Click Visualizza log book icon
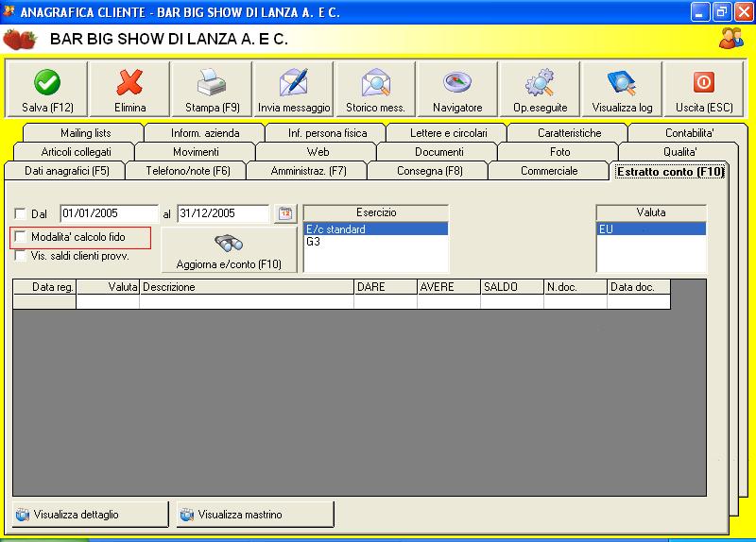756x542 pixels. (x=622, y=82)
